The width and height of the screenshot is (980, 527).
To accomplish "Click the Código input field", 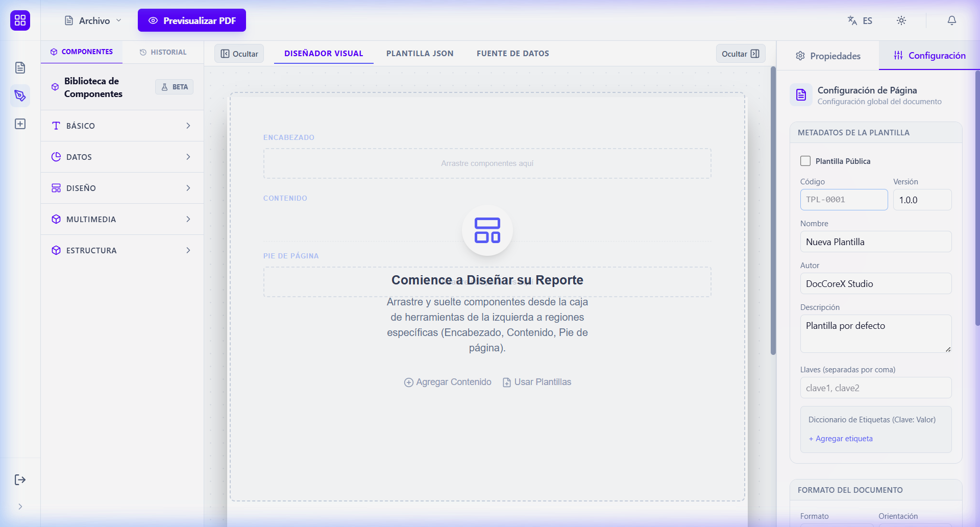I will pos(844,200).
